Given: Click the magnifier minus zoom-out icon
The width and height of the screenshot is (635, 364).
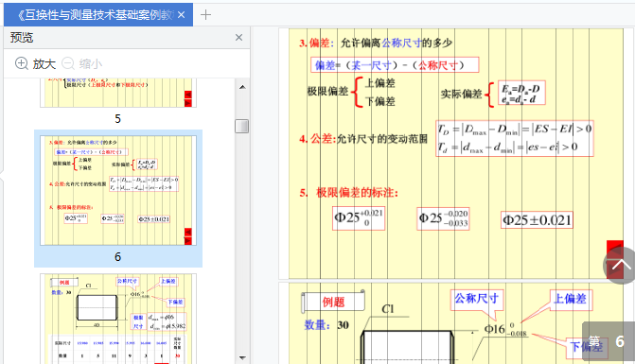Looking at the screenshot, I should (68, 63).
